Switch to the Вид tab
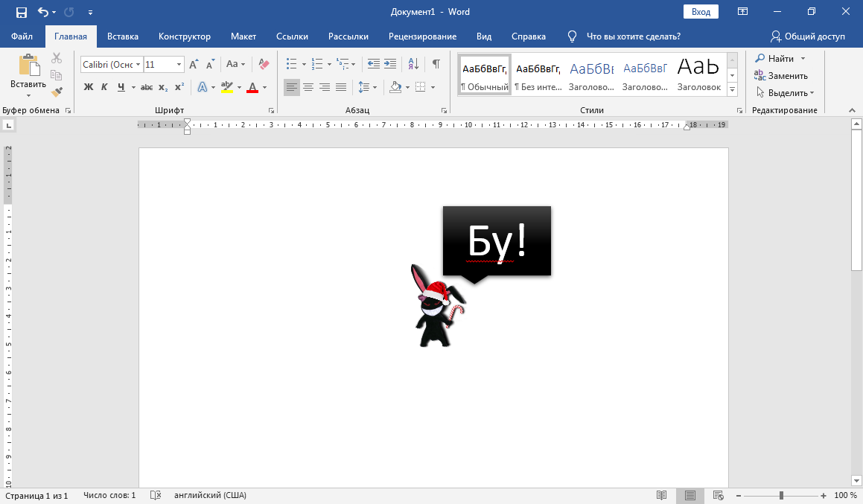 484,36
